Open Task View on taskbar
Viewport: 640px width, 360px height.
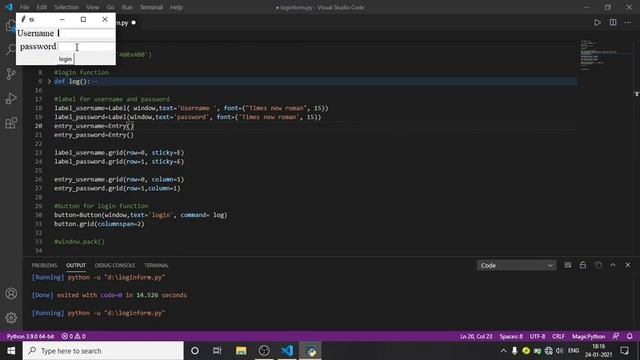(217, 351)
